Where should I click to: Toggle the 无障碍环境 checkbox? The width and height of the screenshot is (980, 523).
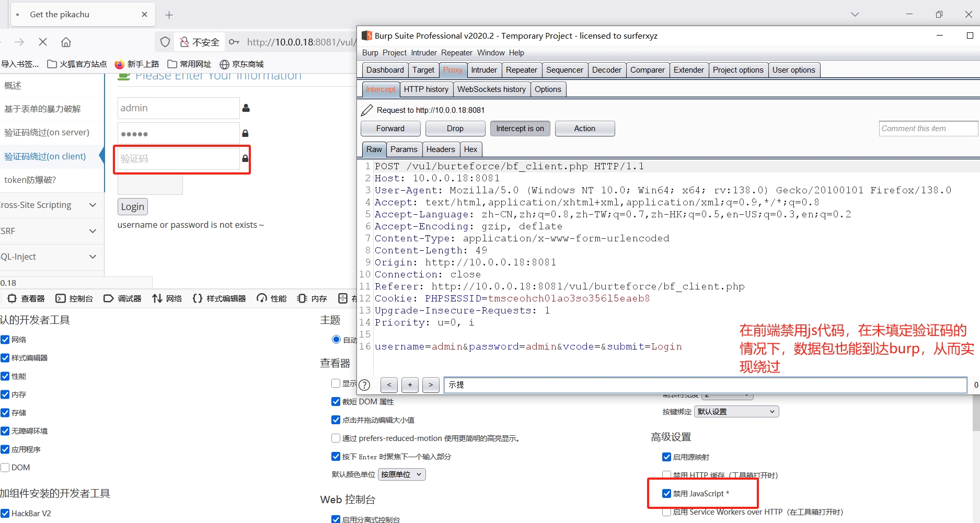[5, 431]
